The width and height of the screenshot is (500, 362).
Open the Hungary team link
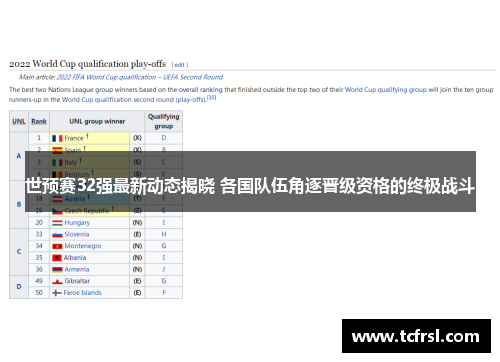click(x=77, y=223)
